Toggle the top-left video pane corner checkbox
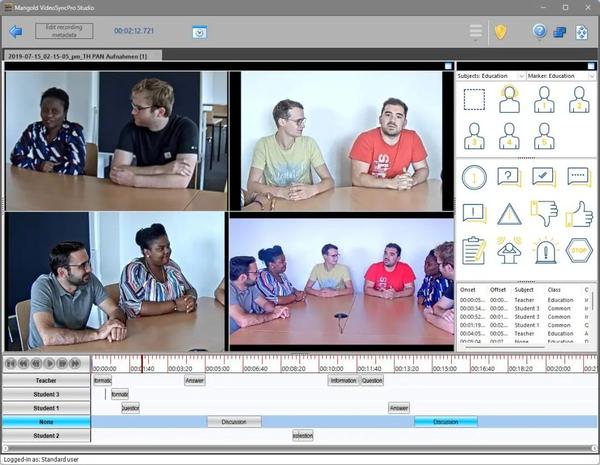The height and width of the screenshot is (465, 600). (x=225, y=66)
